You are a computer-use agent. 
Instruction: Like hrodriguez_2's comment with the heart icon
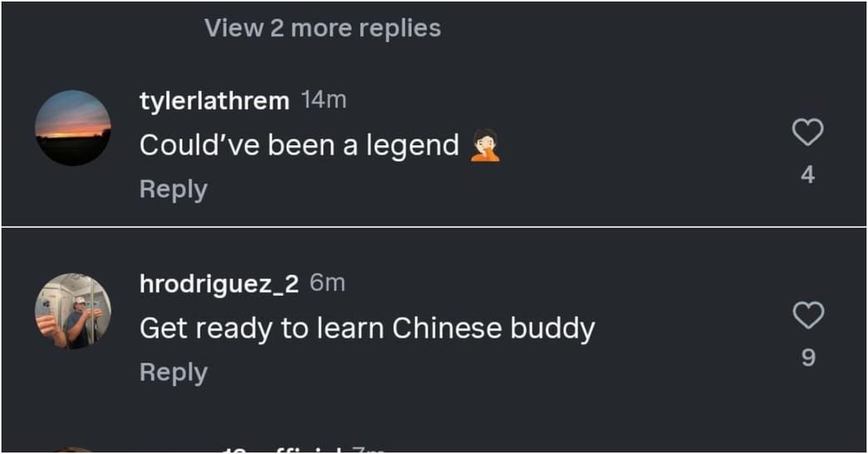(808, 315)
